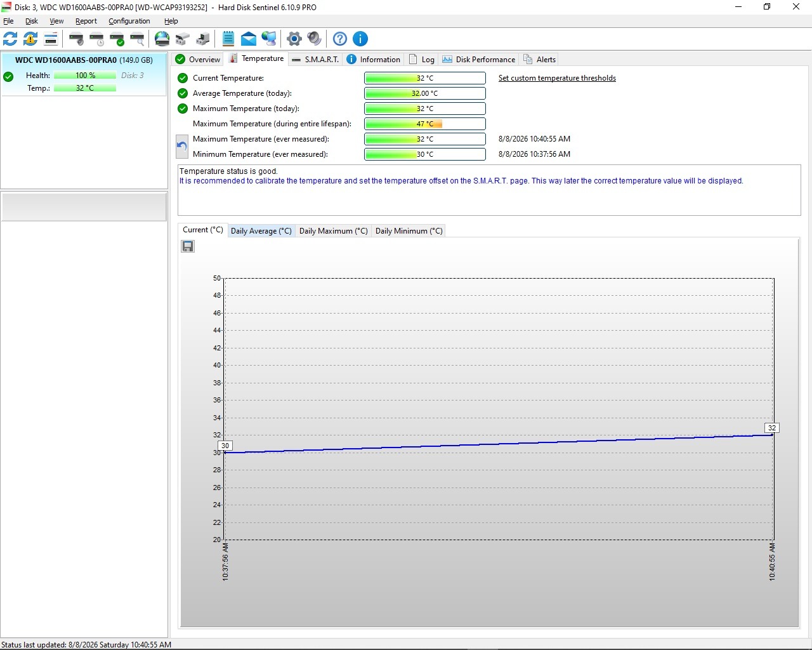
Task: Click the green check beside Average Temperature
Action: (183, 93)
